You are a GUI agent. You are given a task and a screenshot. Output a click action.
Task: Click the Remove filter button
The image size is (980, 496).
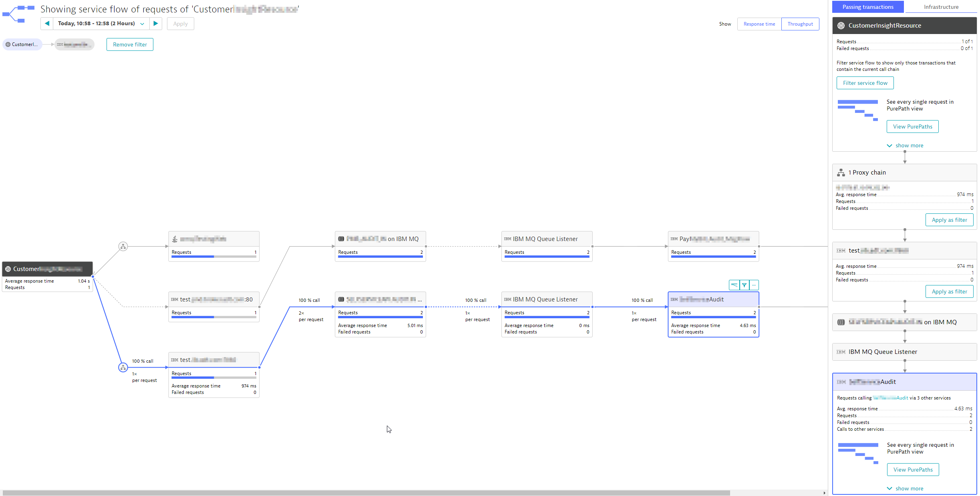coord(130,44)
